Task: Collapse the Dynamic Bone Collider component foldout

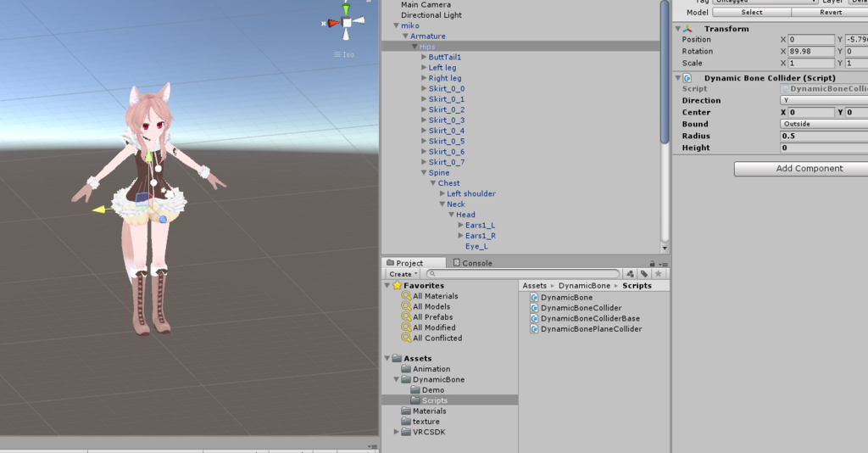Action: [677, 78]
